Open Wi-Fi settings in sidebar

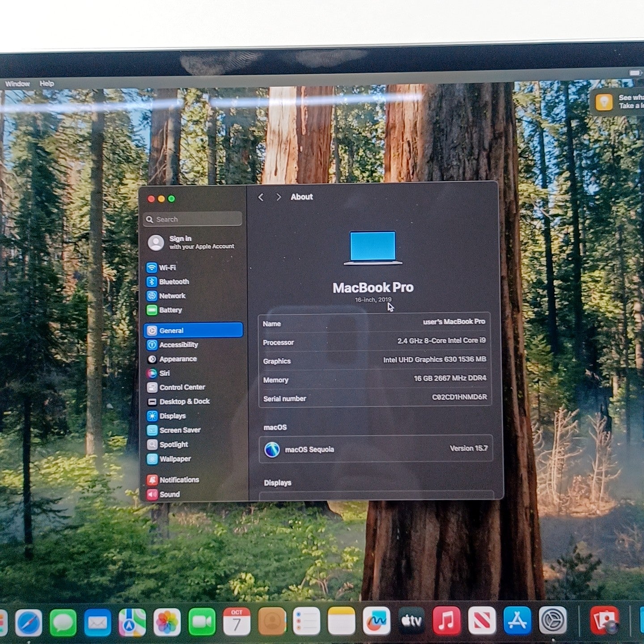[x=167, y=267]
